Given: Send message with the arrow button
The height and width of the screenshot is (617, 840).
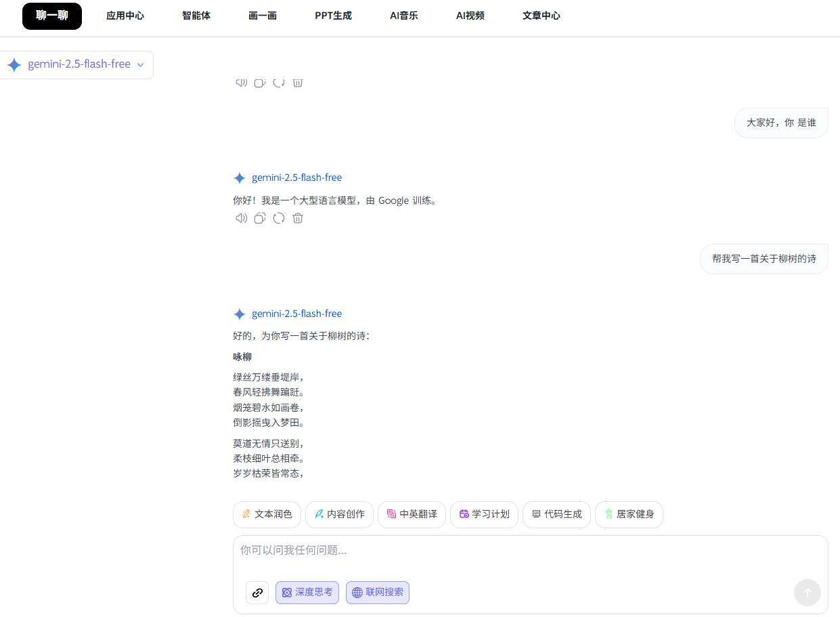Looking at the screenshot, I should pyautogui.click(x=807, y=593).
